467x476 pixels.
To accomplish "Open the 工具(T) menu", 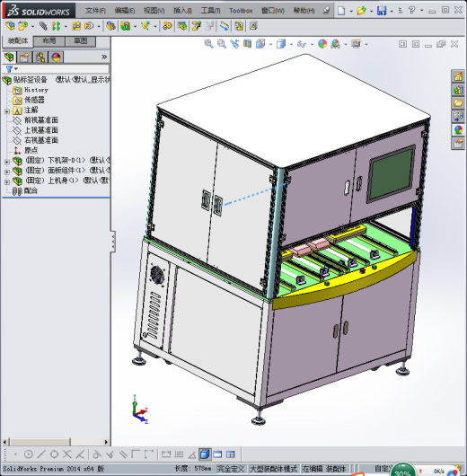I will 210,11.
